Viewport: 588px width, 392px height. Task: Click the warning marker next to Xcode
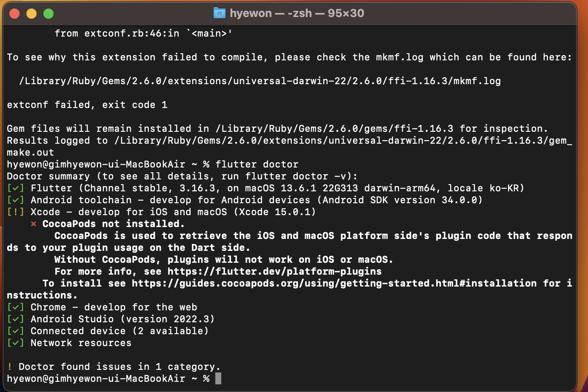tap(16, 212)
